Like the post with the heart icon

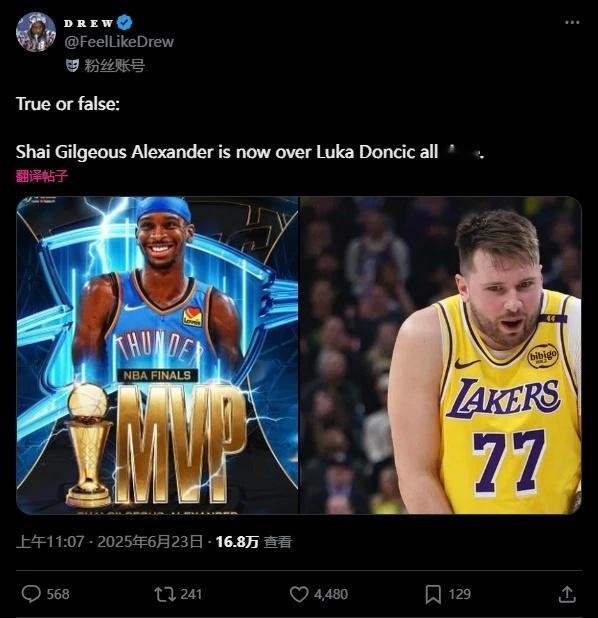point(299,594)
